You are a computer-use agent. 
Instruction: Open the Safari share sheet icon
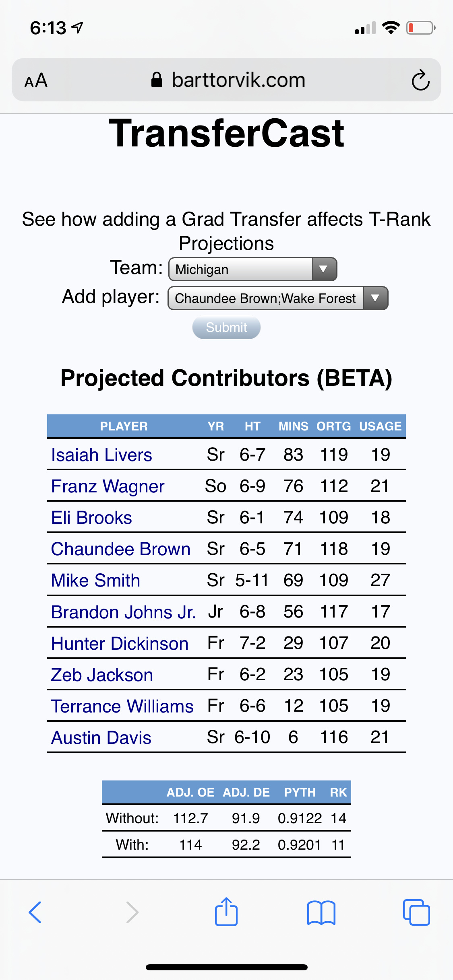coord(226,912)
